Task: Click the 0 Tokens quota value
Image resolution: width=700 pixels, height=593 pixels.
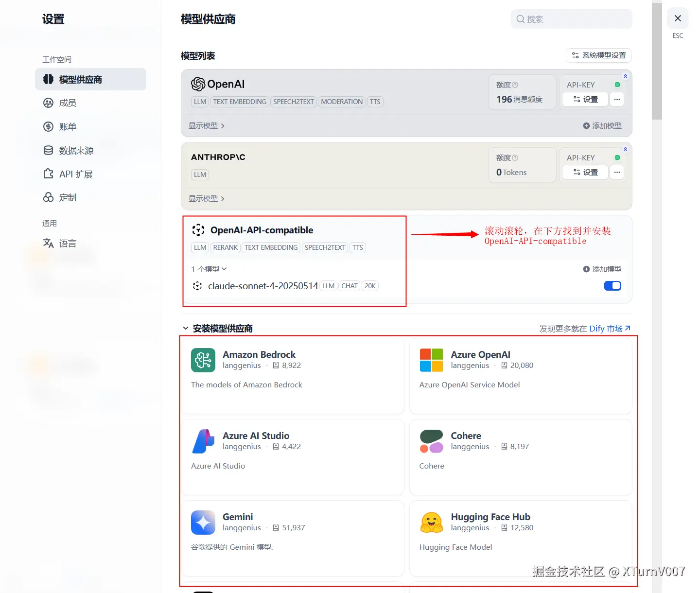Action: point(511,172)
